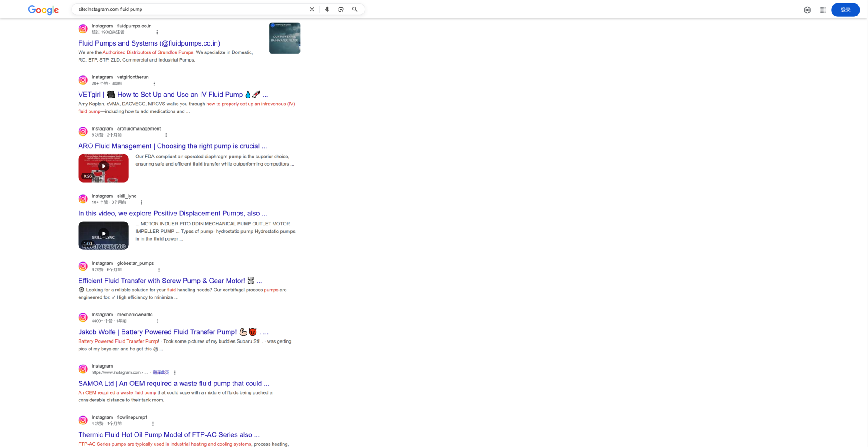Open the Google apps grid icon
Screen dimensions: 868x447
point(823,10)
